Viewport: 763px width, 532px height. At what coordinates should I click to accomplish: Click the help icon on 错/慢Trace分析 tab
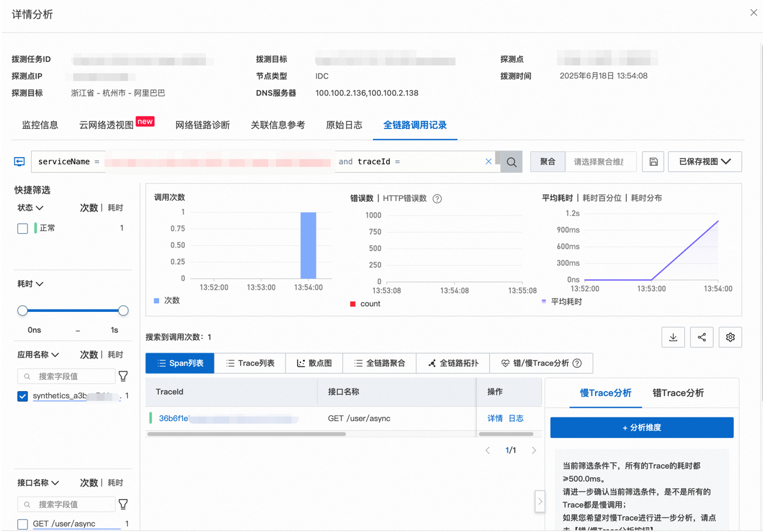point(577,363)
